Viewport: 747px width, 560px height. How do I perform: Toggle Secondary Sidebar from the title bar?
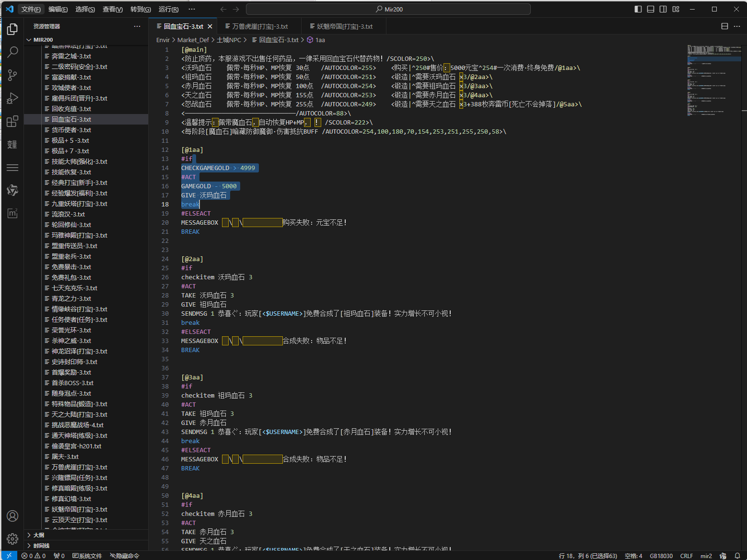pyautogui.click(x=662, y=9)
